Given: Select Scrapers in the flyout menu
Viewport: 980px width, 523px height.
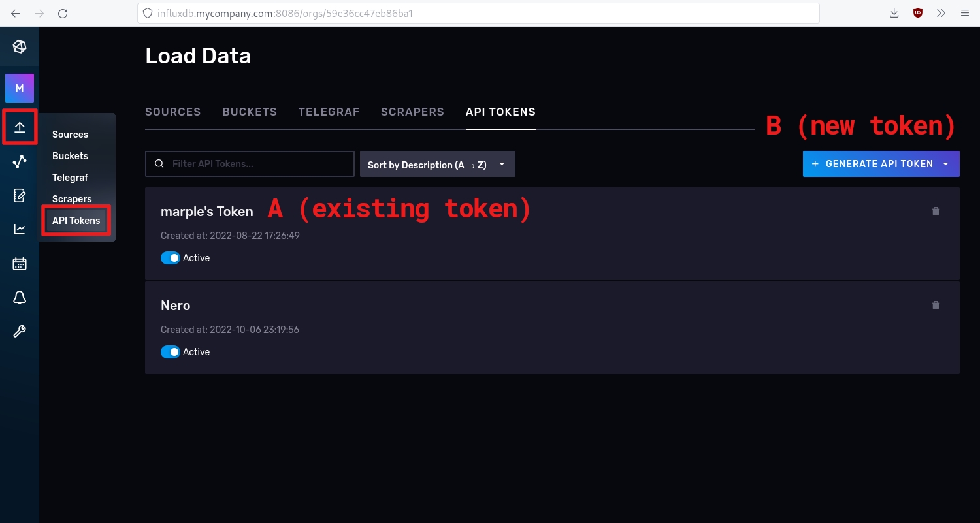Looking at the screenshot, I should (72, 199).
